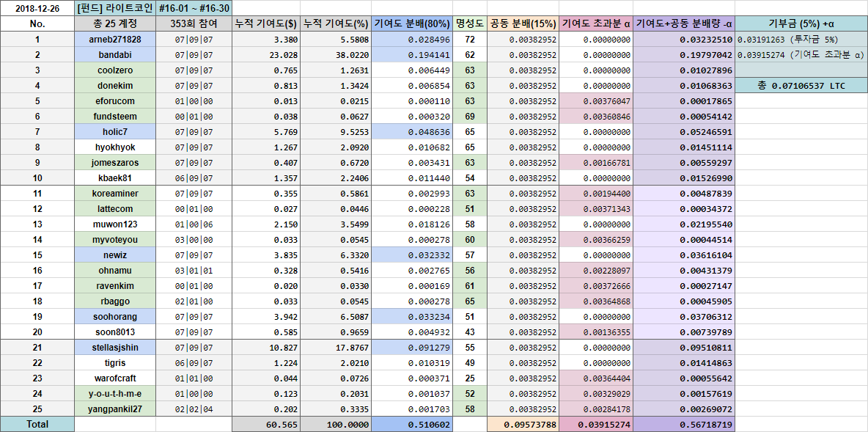Click the No. column header
The height and width of the screenshot is (432, 868).
pos(37,23)
